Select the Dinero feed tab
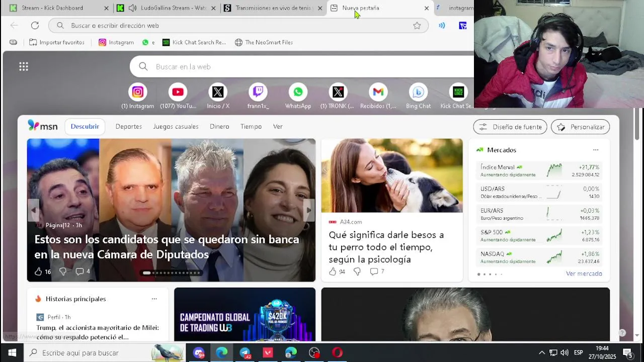644x362 pixels. (x=219, y=127)
